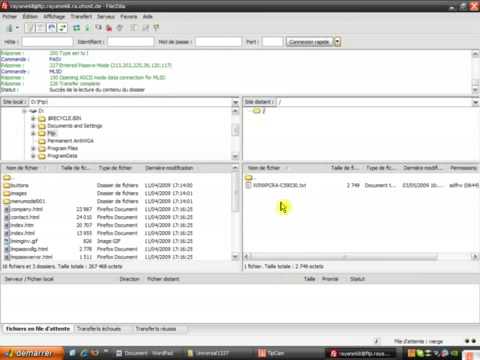Sort local files by Type de fichier

[115, 168]
